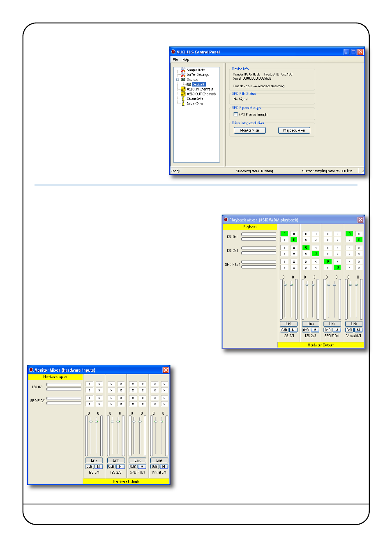Open the Help menu

coord(186,60)
